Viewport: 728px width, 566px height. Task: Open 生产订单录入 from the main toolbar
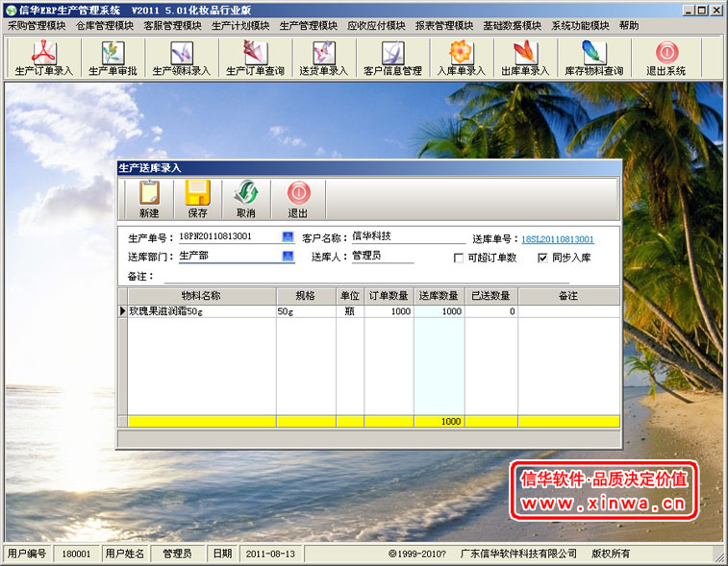coord(43,58)
